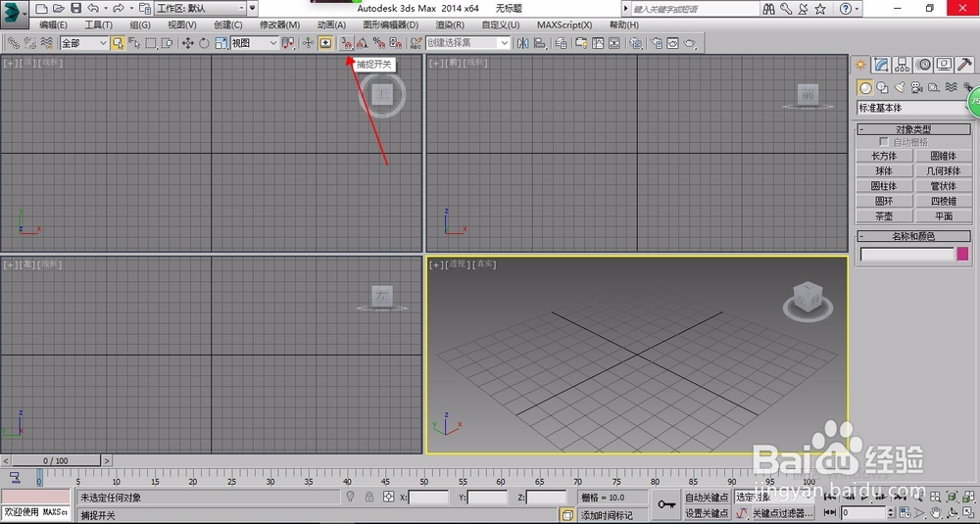Toggle the 3D Snaps button
The image size is (980, 524).
pyautogui.click(x=346, y=42)
